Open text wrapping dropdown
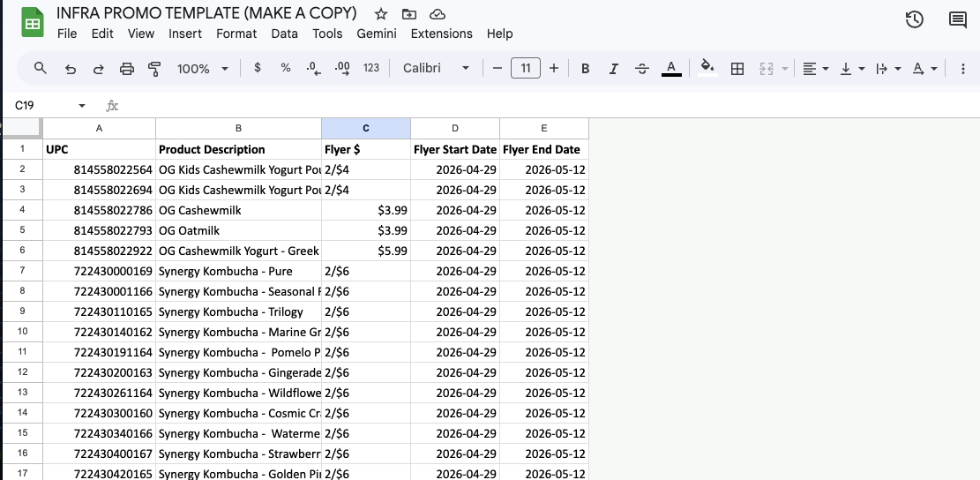This screenshot has height=480, width=980. [888, 69]
